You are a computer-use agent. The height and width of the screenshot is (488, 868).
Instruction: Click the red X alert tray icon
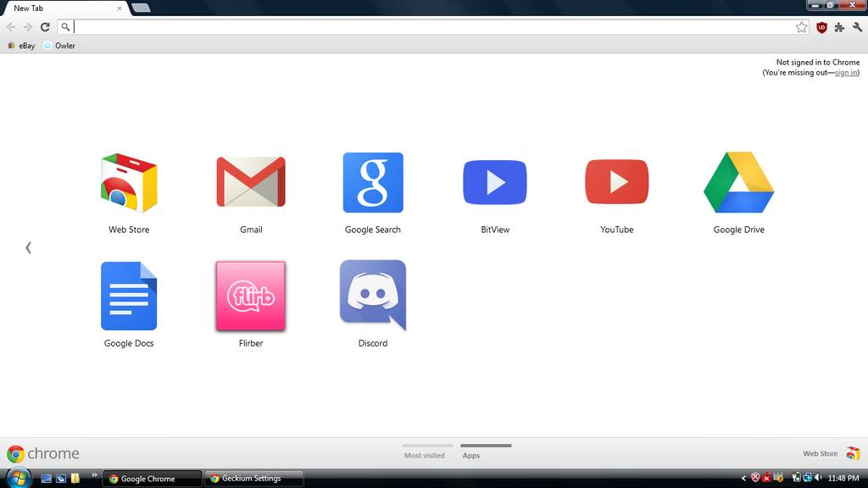766,478
